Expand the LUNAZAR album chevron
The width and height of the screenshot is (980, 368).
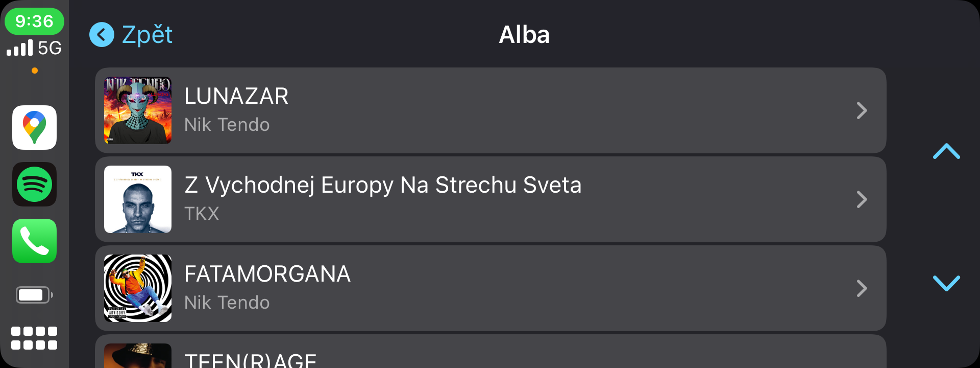pyautogui.click(x=862, y=110)
